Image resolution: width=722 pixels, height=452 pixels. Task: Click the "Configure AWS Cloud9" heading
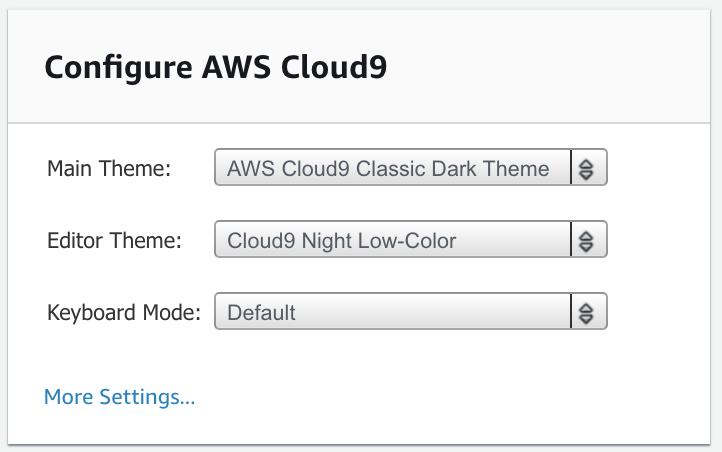(216, 68)
